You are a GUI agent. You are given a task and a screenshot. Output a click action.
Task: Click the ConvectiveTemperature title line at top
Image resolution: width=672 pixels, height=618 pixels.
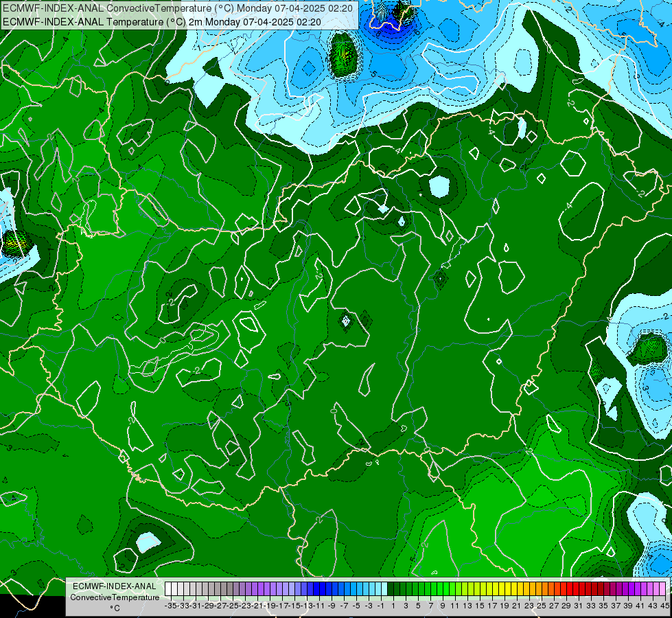[x=177, y=8]
